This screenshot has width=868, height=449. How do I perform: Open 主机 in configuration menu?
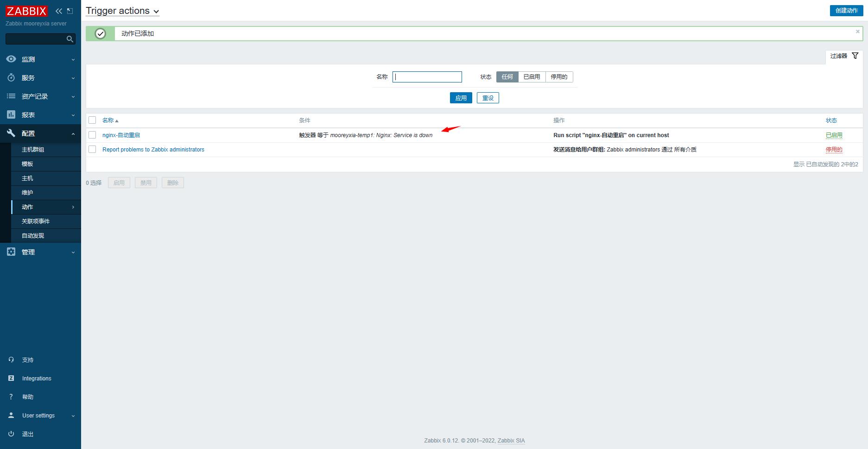(46, 178)
